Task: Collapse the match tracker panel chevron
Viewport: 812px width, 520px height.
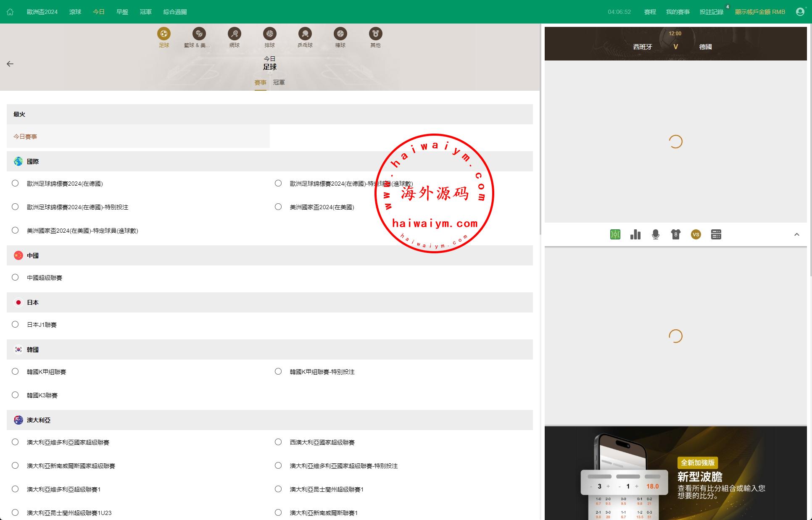Action: 796,234
